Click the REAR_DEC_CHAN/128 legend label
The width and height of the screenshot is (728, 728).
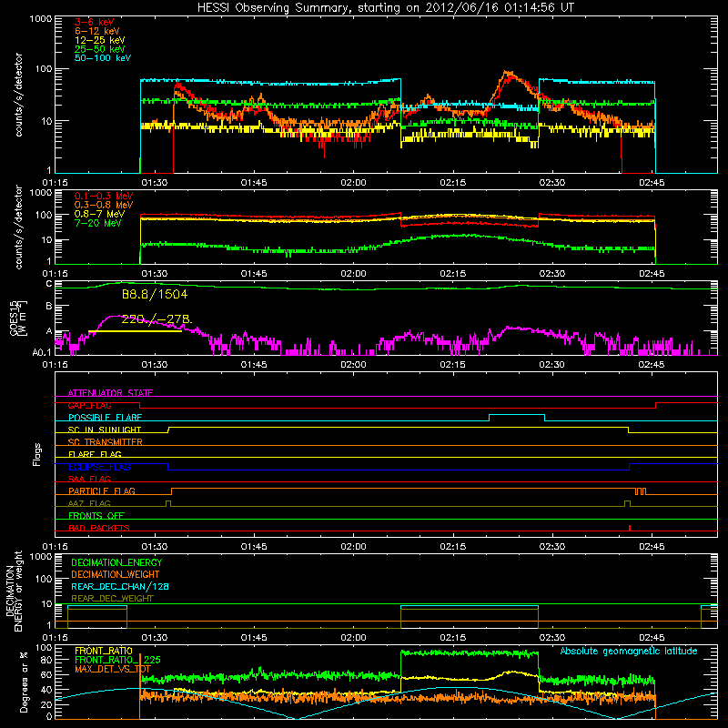pos(120,587)
